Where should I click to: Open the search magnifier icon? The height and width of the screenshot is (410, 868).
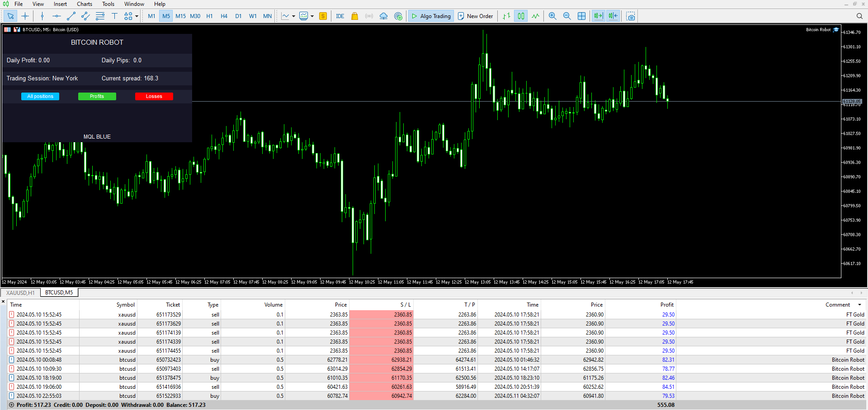coord(859,16)
